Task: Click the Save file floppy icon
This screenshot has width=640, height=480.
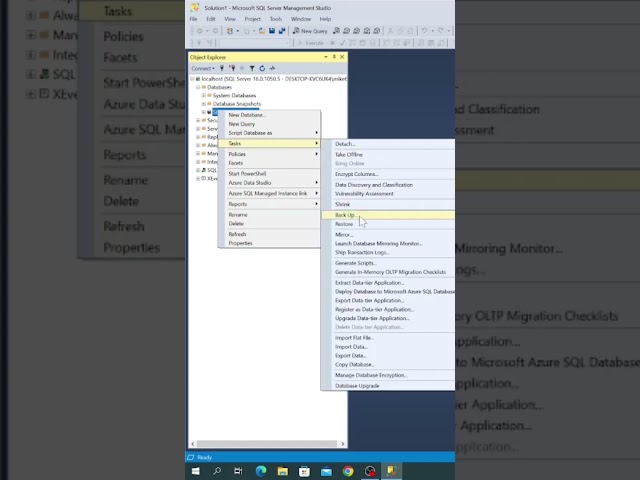Action: [x=272, y=31]
